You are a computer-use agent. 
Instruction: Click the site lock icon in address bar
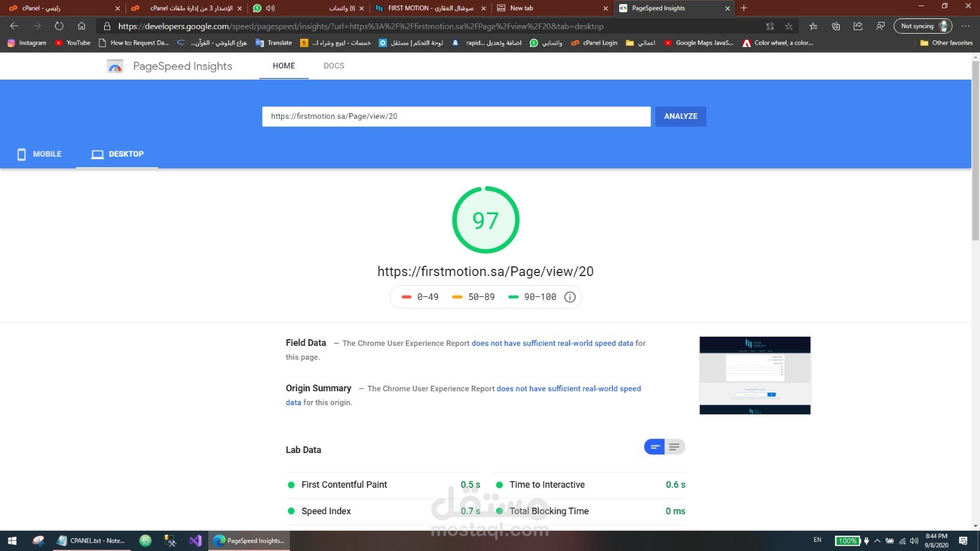click(x=107, y=26)
